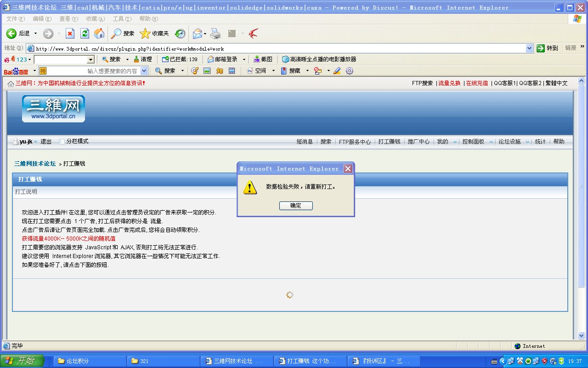Screen dimensions: 588x368
Task: Click the 流量兑换 link in top bar
Action: pos(449,83)
